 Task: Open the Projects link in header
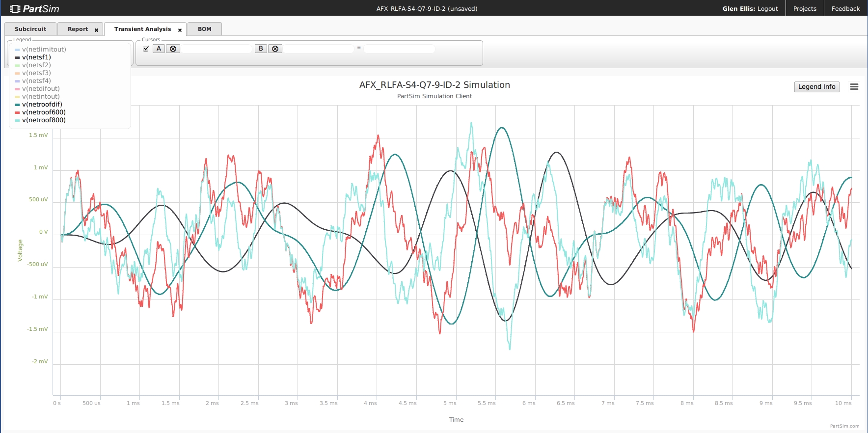point(805,8)
